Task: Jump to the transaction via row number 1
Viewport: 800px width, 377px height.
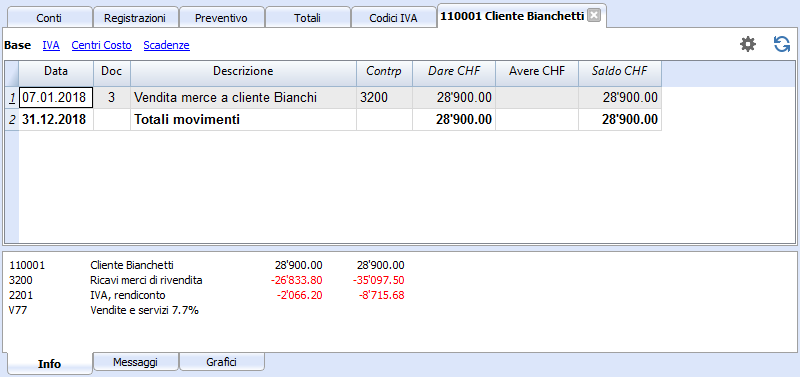Action: 12,97
